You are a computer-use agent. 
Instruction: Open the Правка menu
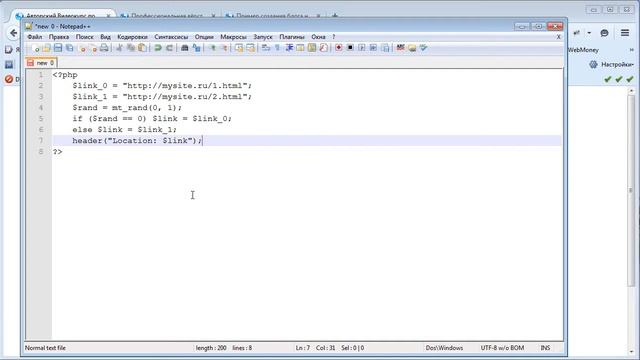(x=59, y=37)
